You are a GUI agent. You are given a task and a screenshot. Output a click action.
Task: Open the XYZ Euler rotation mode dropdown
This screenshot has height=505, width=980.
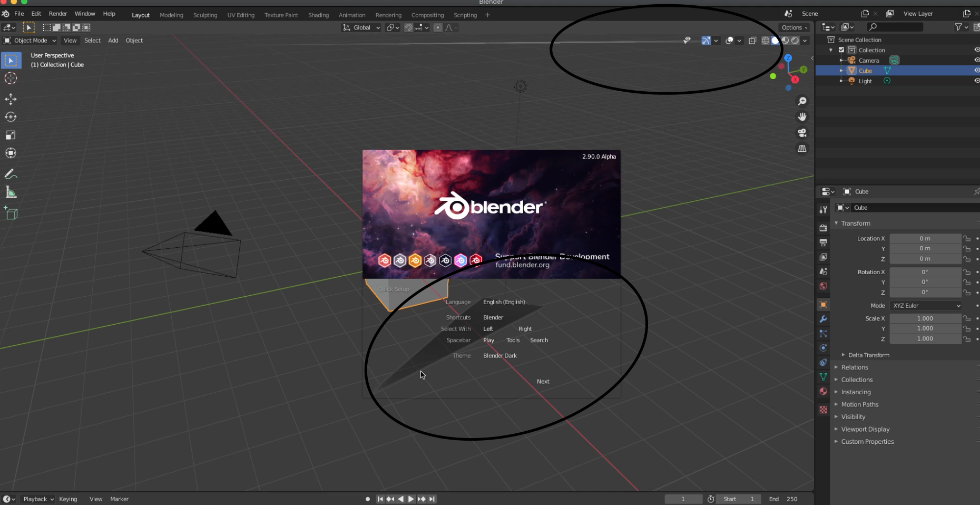(x=926, y=306)
